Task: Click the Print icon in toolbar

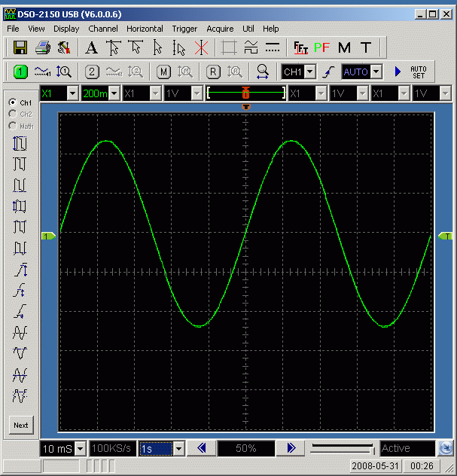Action: coord(43,47)
